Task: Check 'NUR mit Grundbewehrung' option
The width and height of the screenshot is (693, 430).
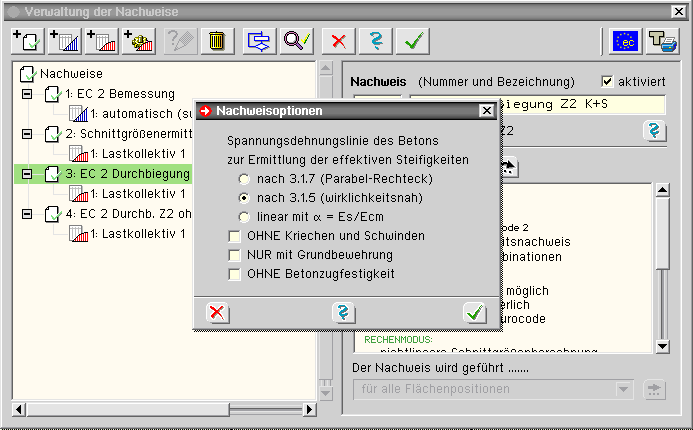Action: click(x=235, y=255)
